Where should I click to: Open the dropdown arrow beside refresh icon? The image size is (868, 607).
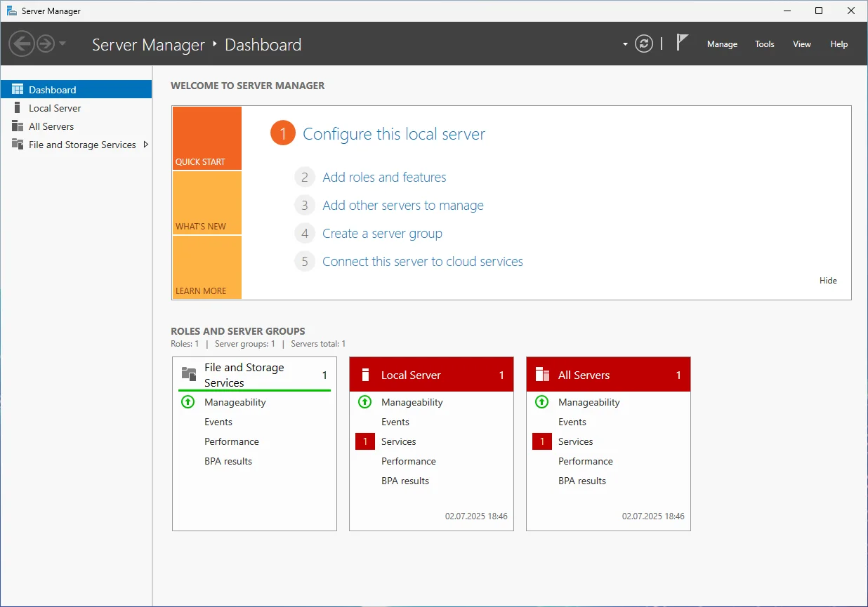[625, 44]
